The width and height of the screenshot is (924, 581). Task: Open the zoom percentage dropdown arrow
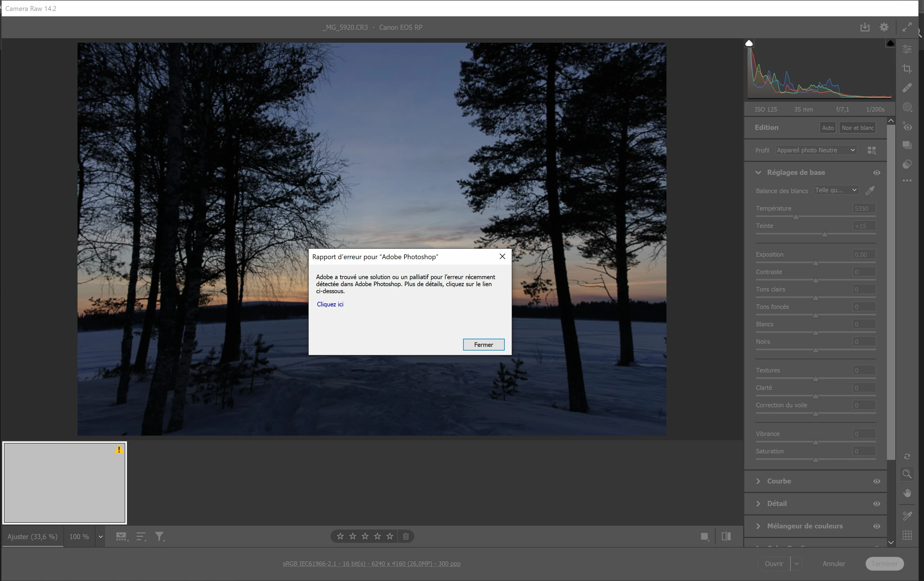coord(101,537)
